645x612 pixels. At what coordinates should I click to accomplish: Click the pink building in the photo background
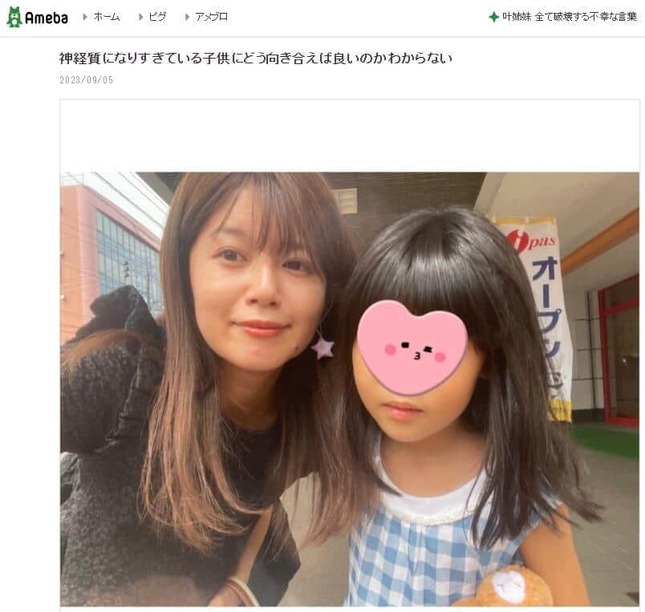[x=109, y=251]
